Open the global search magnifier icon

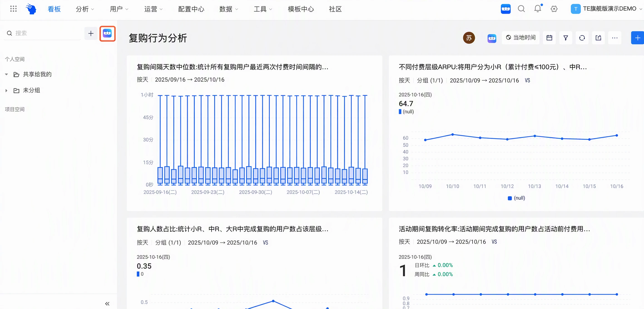521,9
